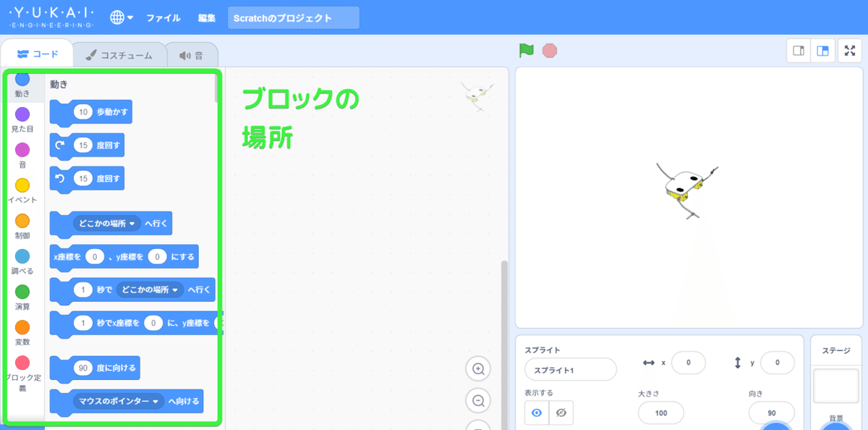The width and height of the screenshot is (868, 430).
Task: Enter fullscreen stage mode
Action: tap(851, 51)
